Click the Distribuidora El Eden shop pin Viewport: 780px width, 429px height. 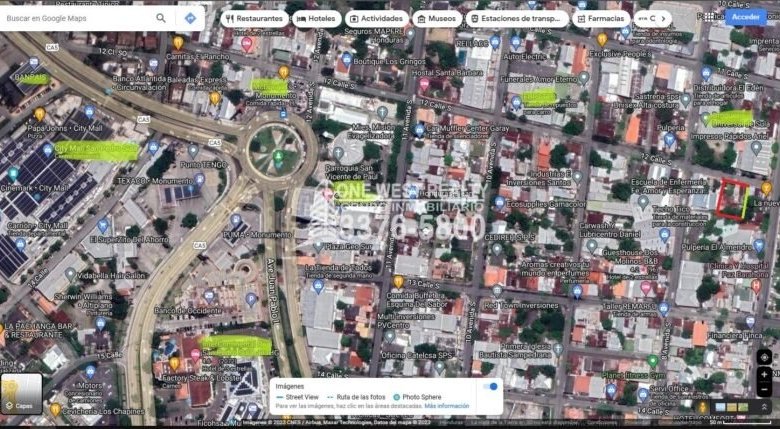point(706,73)
